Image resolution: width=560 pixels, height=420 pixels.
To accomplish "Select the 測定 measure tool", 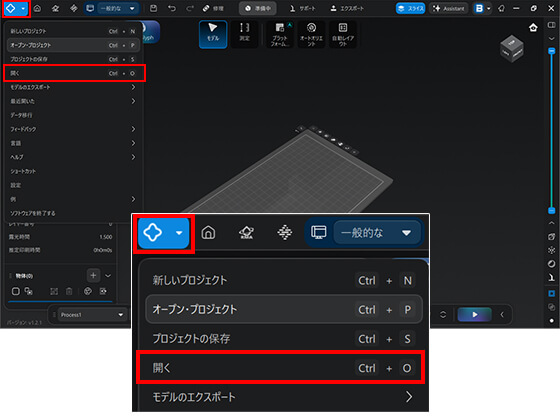I will [x=245, y=34].
